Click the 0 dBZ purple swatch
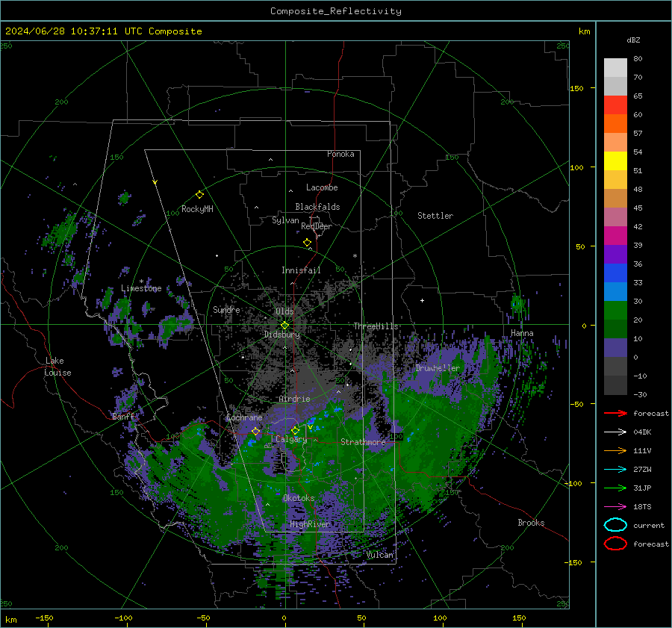The height and width of the screenshot is (628, 672). tap(615, 348)
